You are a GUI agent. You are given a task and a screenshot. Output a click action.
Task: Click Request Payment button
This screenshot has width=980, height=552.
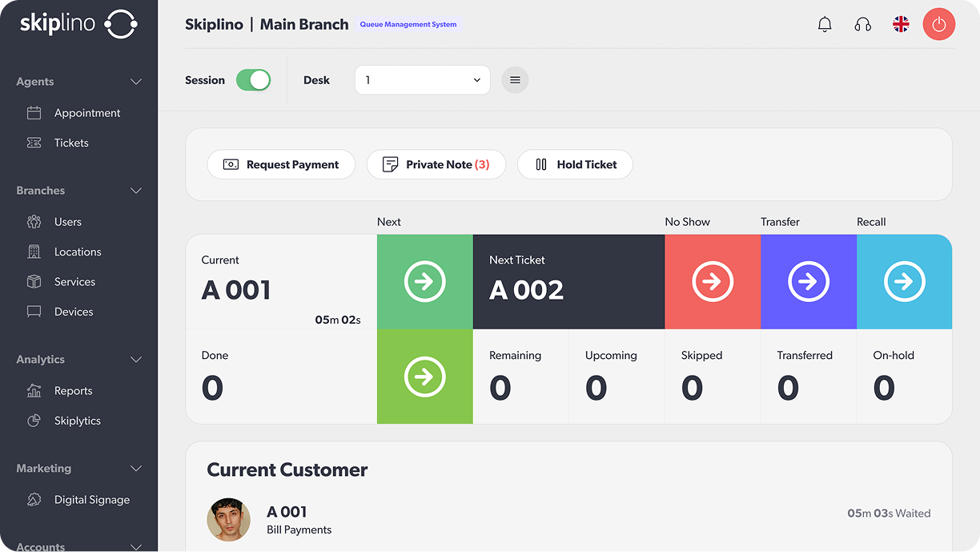pyautogui.click(x=281, y=164)
